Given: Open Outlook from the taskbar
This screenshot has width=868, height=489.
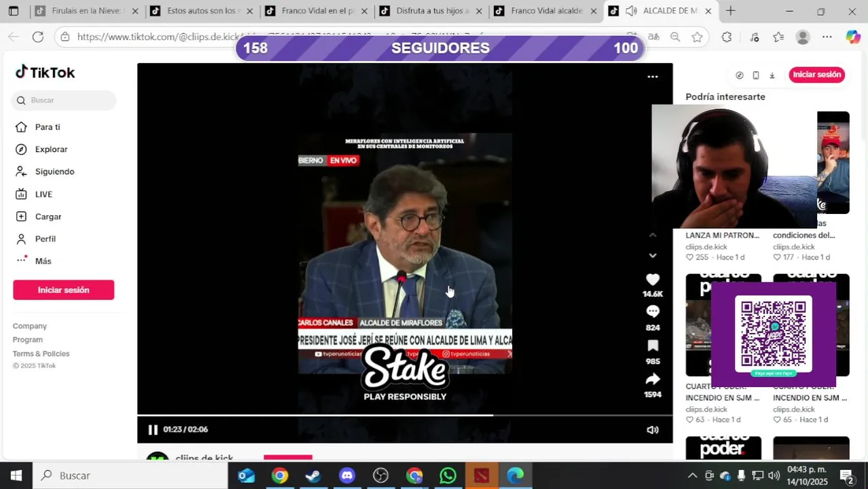Looking at the screenshot, I should [247, 475].
